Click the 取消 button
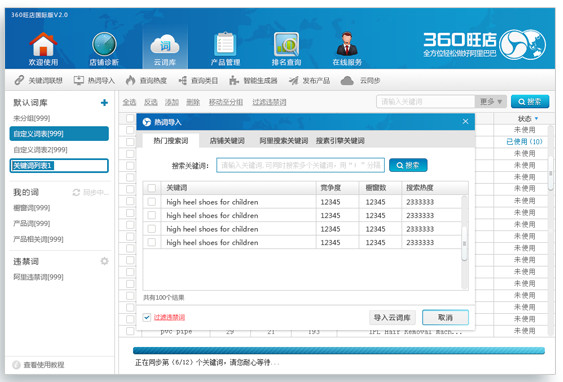The width and height of the screenshot is (563, 382). click(445, 317)
